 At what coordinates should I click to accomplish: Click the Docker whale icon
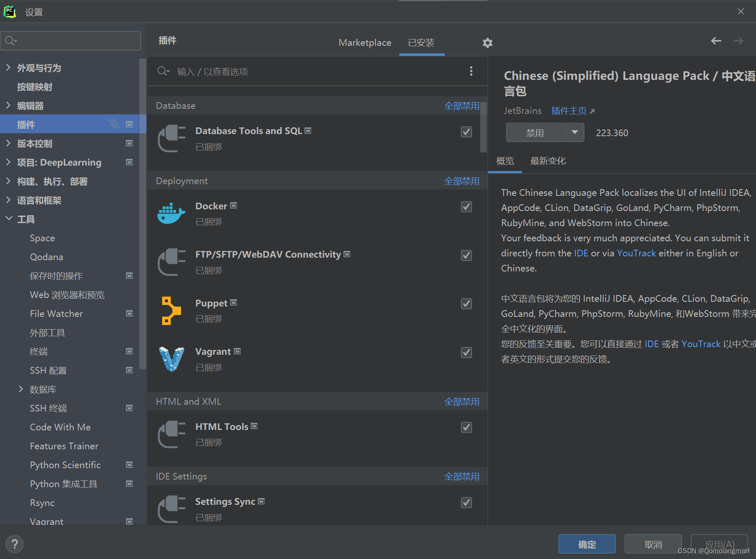(x=171, y=213)
